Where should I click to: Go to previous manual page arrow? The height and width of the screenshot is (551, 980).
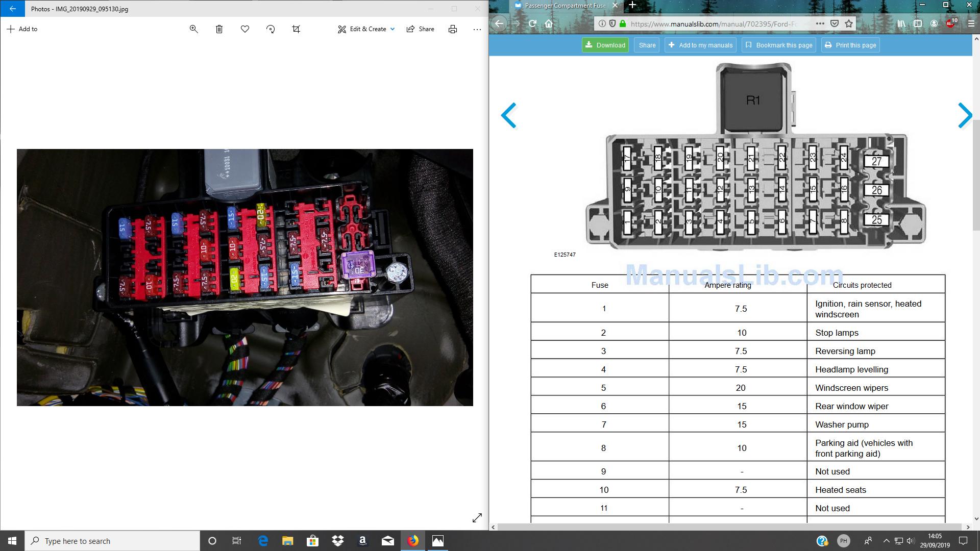point(509,115)
